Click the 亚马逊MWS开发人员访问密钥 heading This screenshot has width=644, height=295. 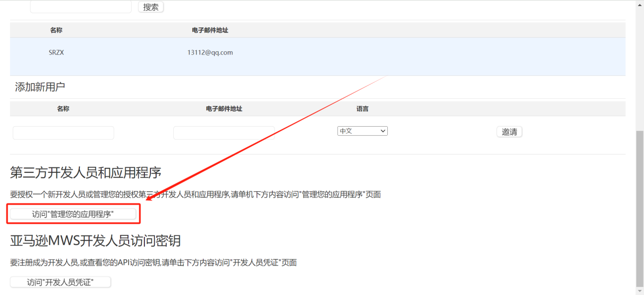(x=95, y=240)
